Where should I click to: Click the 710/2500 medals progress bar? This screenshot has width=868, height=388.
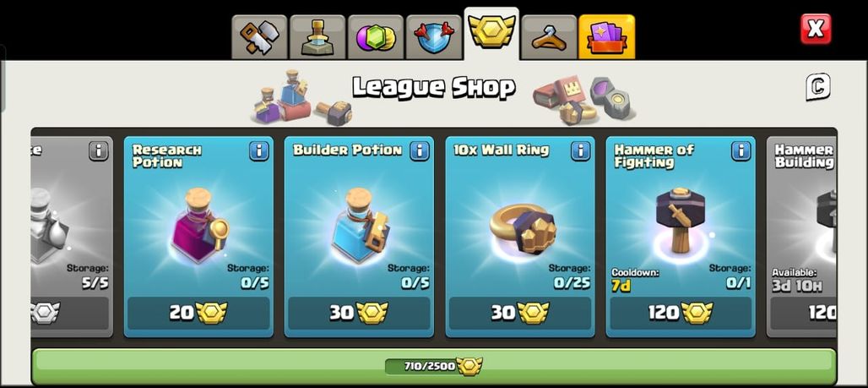(x=433, y=366)
